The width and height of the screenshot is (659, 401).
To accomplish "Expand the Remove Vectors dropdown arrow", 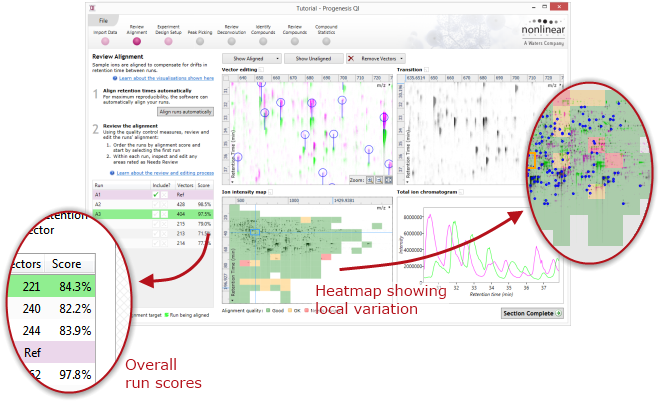I will (x=402, y=58).
